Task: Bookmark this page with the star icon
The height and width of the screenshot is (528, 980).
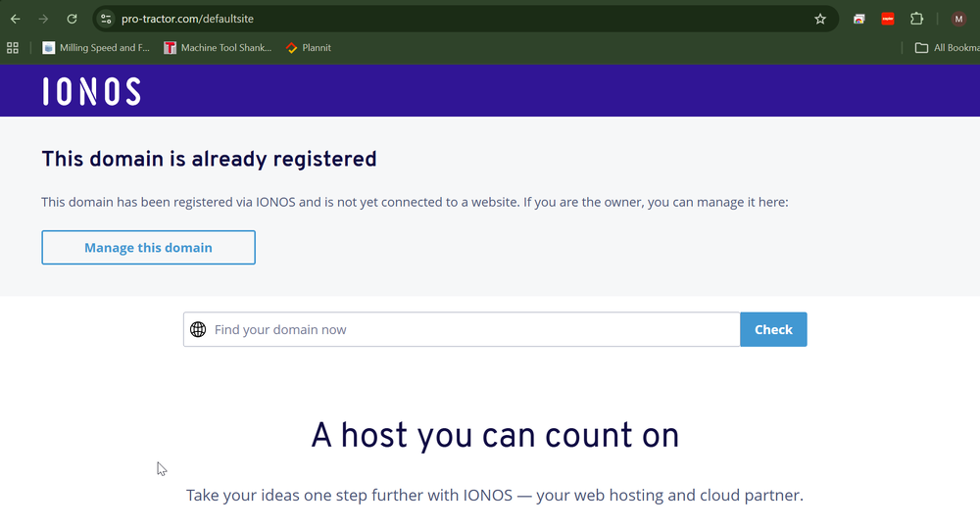Action: pyautogui.click(x=820, y=19)
